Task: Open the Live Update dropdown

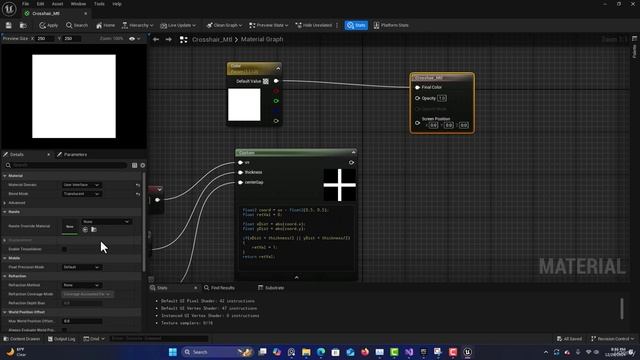Action: (x=178, y=25)
